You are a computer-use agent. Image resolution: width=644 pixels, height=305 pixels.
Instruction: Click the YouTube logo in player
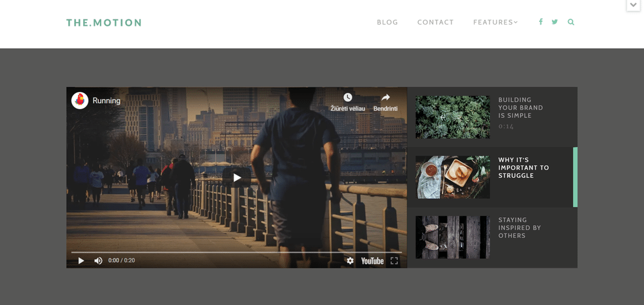click(372, 261)
